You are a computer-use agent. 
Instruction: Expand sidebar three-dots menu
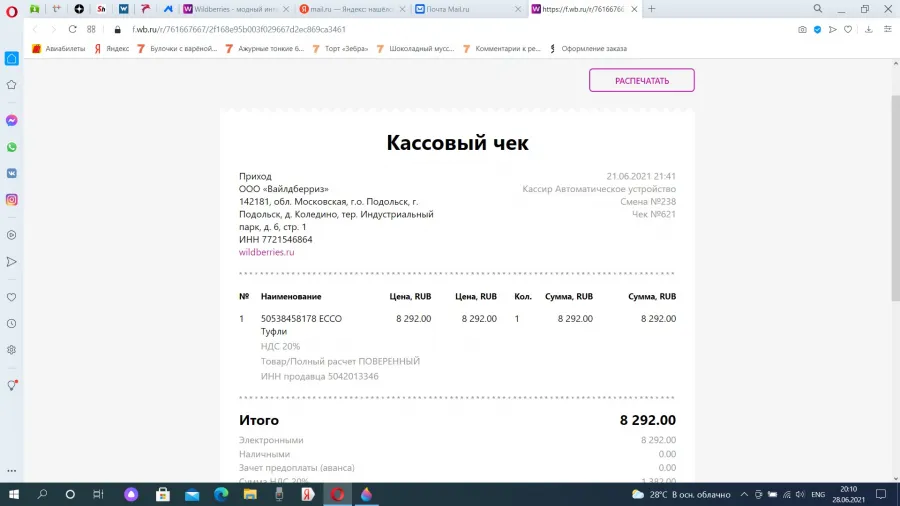11,470
